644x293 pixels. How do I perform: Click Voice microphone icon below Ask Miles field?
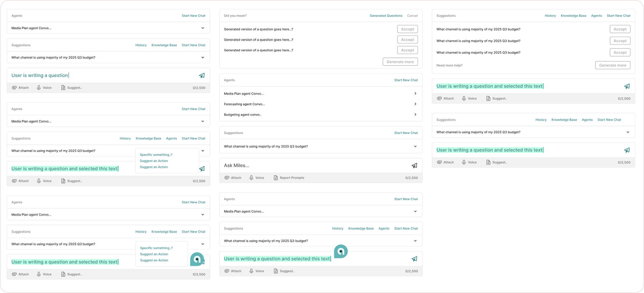point(252,178)
